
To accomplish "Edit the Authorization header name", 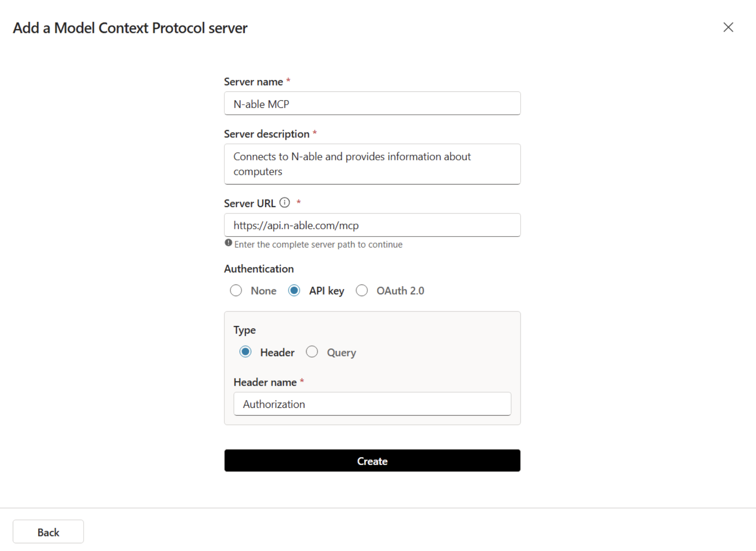I will point(372,404).
